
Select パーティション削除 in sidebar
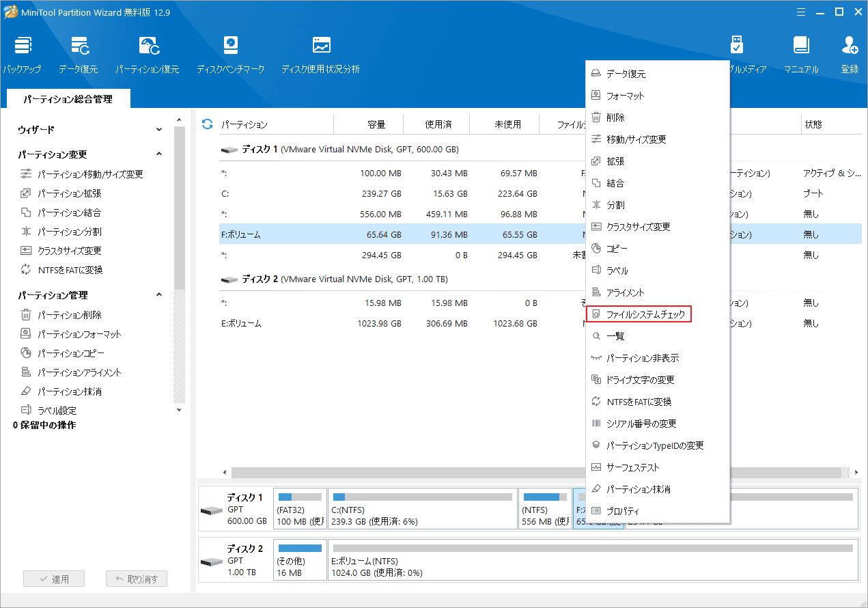(x=60, y=315)
